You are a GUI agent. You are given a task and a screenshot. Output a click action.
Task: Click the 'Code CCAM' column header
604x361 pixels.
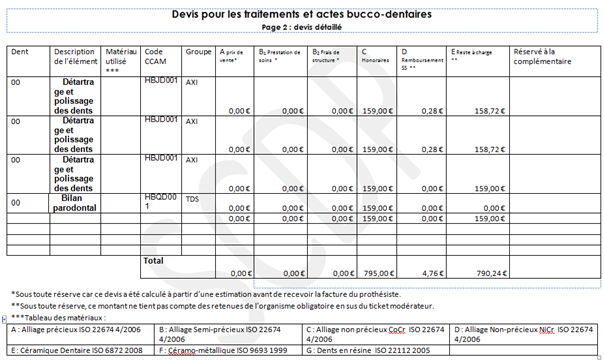click(161, 61)
